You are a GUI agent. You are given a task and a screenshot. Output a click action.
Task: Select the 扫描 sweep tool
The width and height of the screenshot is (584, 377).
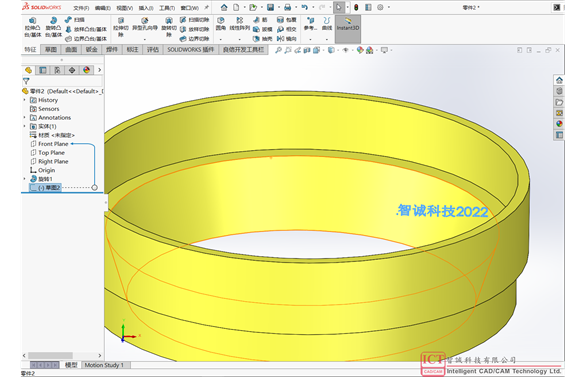click(x=75, y=20)
